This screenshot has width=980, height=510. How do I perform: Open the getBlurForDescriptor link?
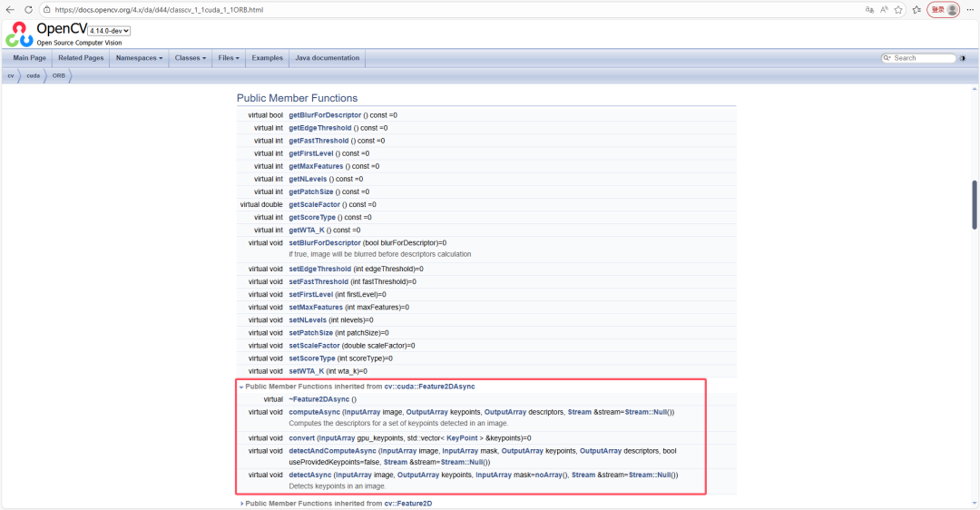[325, 115]
